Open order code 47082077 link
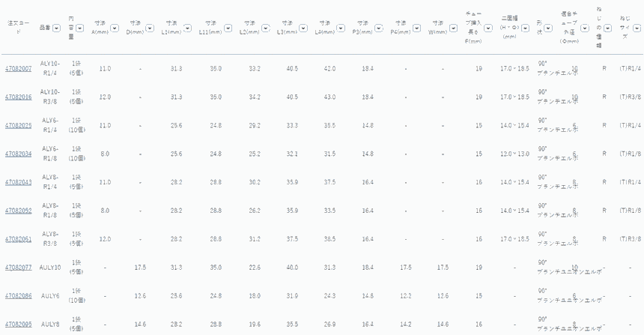This screenshot has height=335, width=644. point(19,268)
